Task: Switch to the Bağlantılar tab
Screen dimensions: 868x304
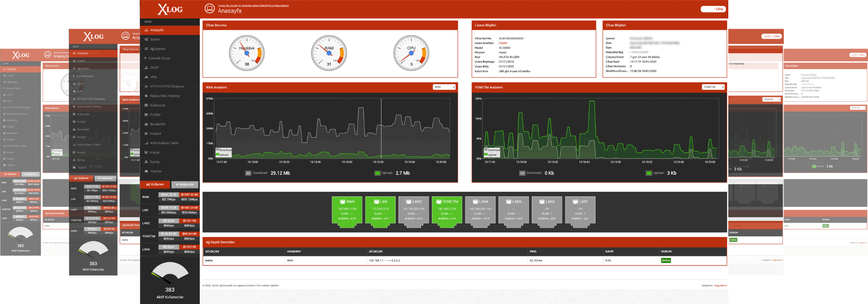Action: coord(185,184)
